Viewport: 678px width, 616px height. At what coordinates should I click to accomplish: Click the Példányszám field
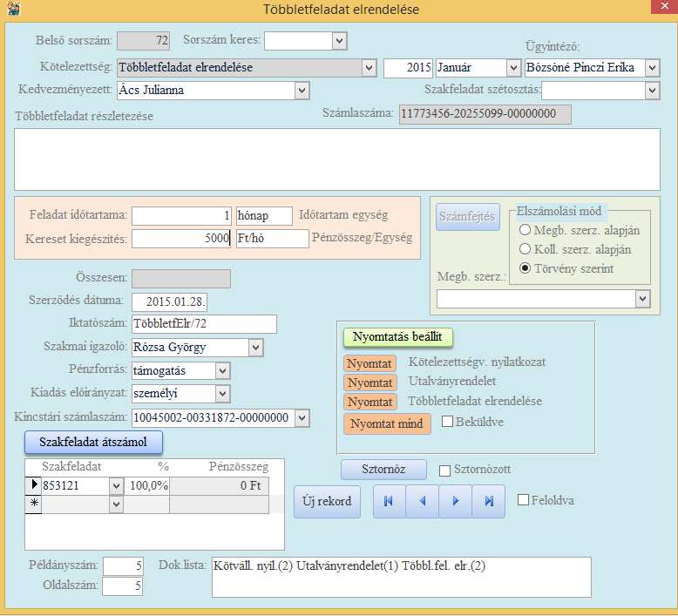tap(123, 566)
